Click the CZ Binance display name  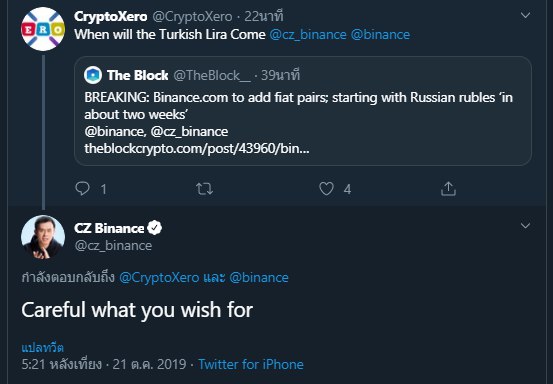coord(109,228)
